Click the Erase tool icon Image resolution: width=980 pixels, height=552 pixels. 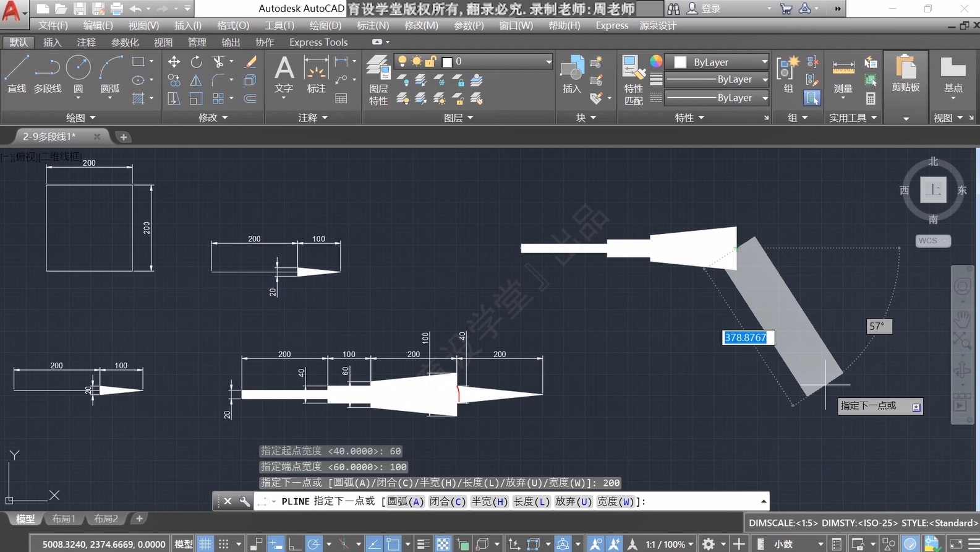pyautogui.click(x=250, y=62)
